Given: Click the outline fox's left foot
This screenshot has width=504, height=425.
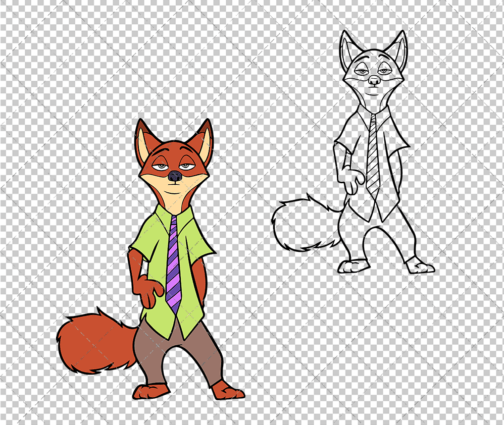Looking at the screenshot, I should pos(352,265).
